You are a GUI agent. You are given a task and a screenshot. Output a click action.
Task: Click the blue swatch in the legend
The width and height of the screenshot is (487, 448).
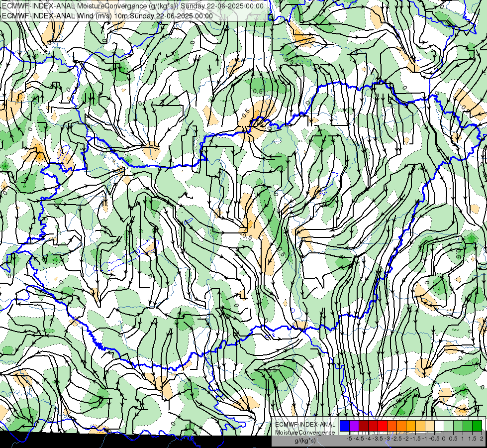[345, 426]
